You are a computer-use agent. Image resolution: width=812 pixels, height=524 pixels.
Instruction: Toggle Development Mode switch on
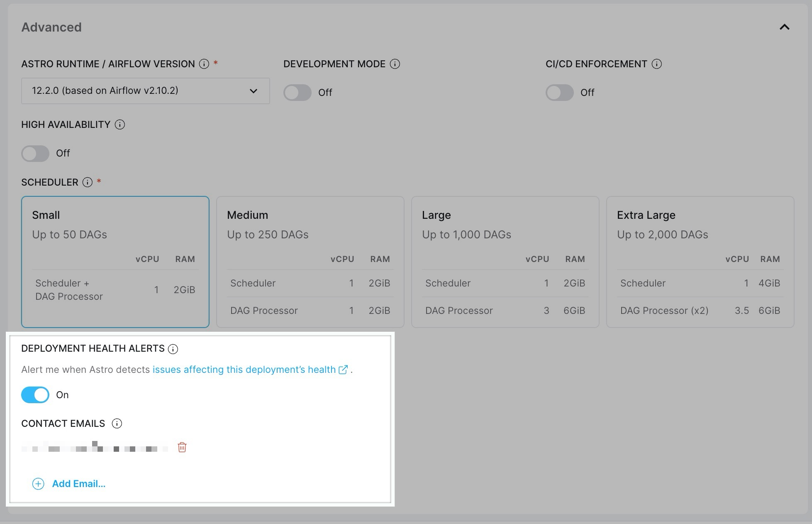click(297, 93)
